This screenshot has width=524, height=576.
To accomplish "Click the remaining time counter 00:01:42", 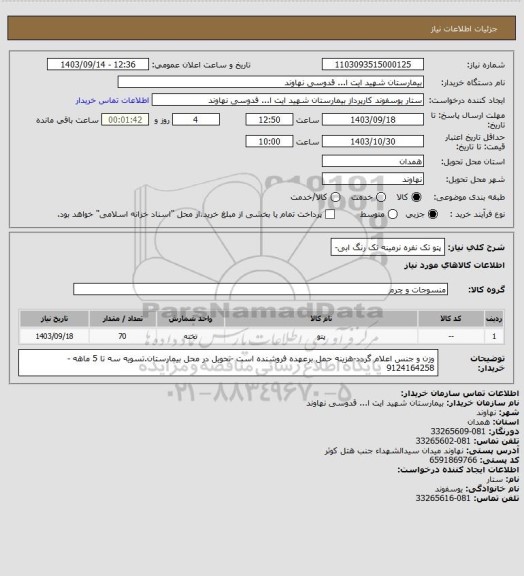I will coord(125,120).
